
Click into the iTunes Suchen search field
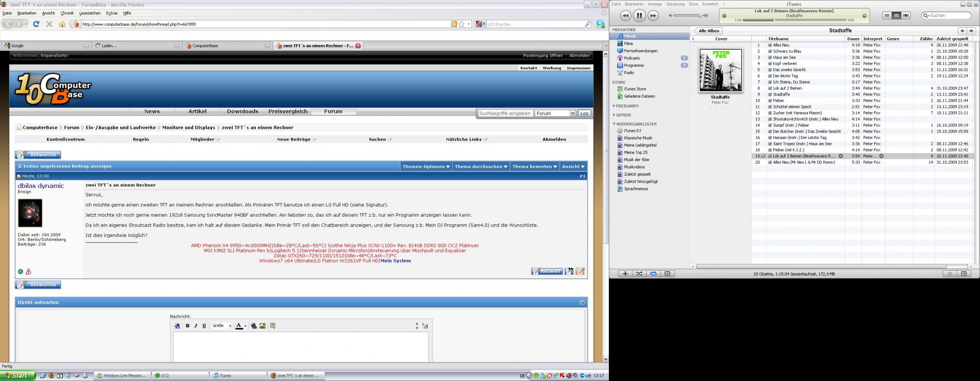coord(946,15)
